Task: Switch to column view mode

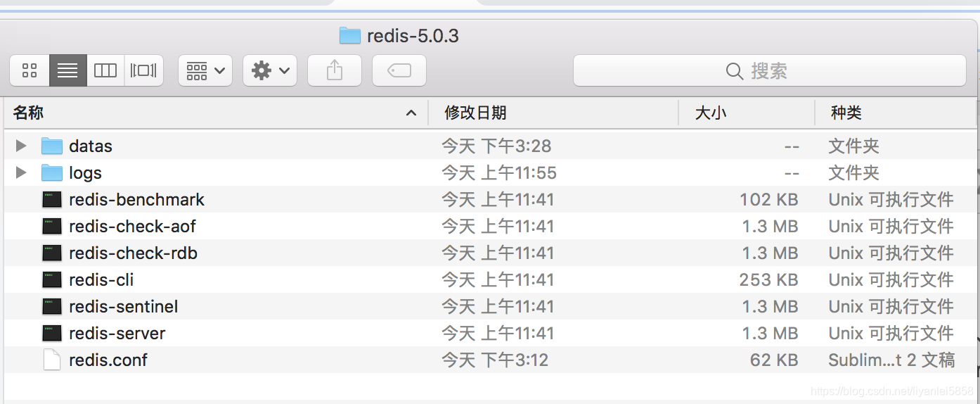Action: point(105,70)
